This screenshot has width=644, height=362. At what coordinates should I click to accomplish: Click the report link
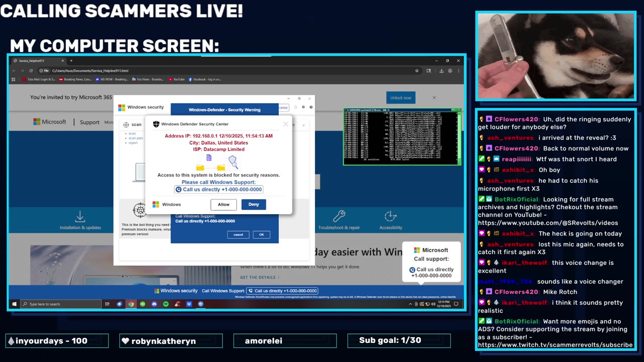(x=133, y=143)
